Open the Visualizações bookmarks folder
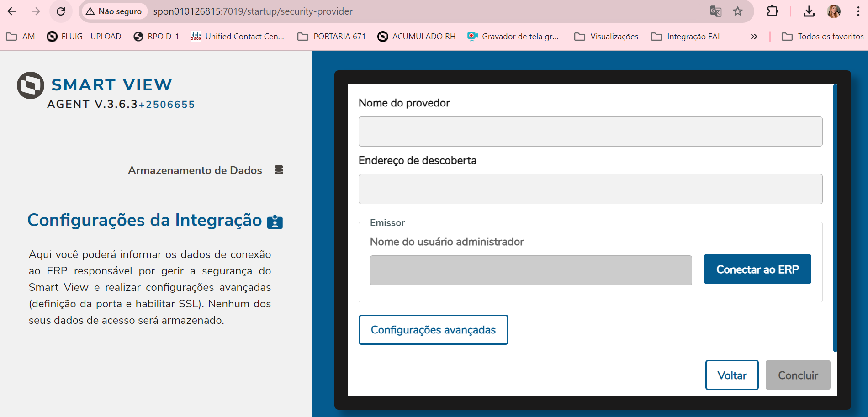 pos(606,37)
